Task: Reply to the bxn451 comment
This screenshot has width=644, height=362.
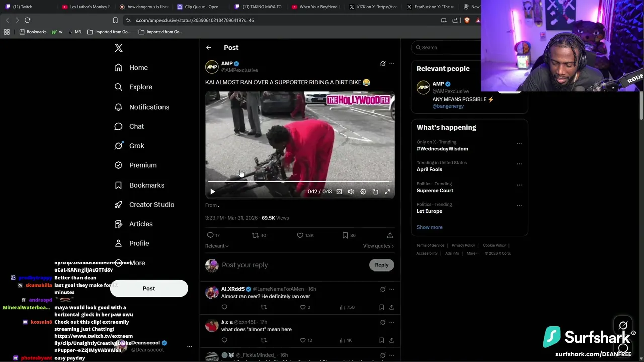Action: 224,340
